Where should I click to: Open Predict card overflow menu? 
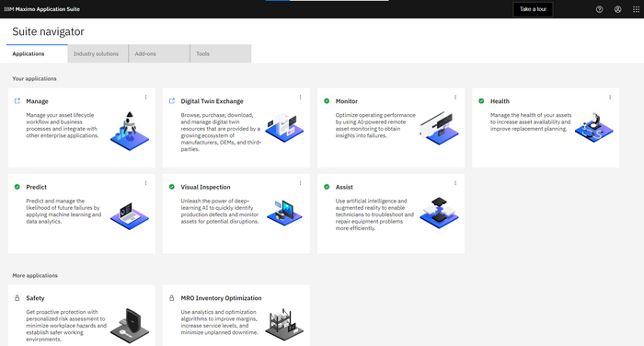point(145,183)
